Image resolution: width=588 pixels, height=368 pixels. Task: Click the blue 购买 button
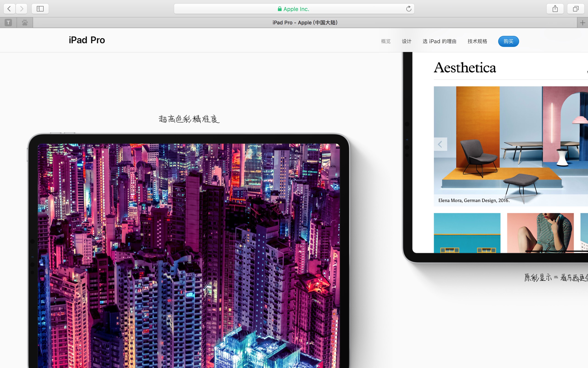pyautogui.click(x=508, y=41)
